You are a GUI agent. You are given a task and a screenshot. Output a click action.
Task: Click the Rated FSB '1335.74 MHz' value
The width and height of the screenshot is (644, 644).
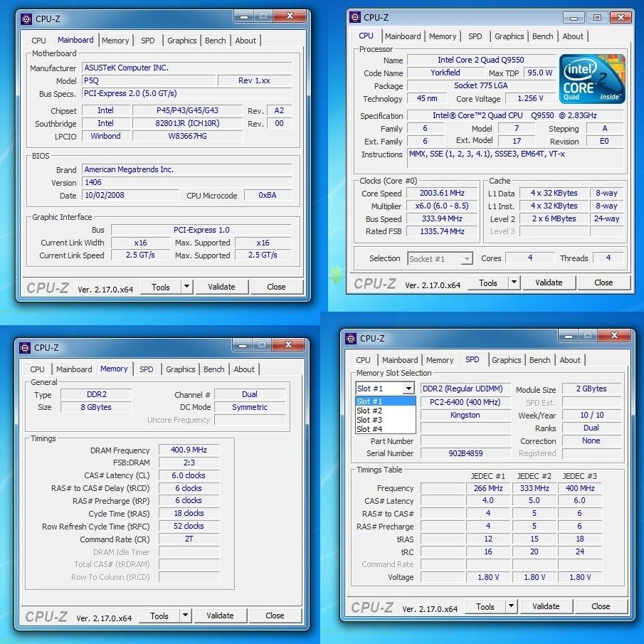coord(442,231)
